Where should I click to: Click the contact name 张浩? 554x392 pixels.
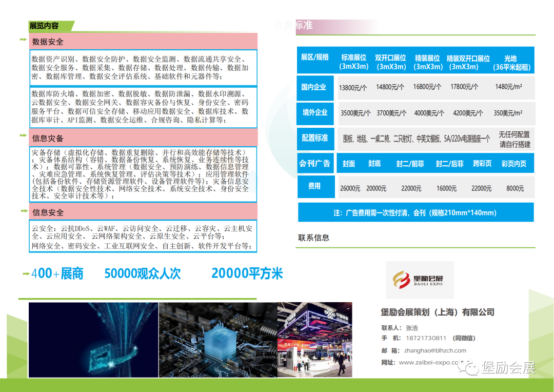click(411, 328)
